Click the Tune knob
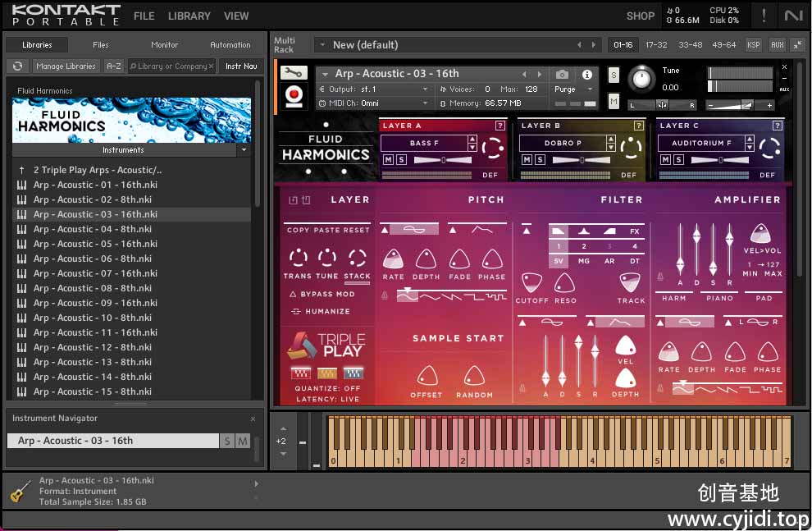812x531 pixels. 641,79
